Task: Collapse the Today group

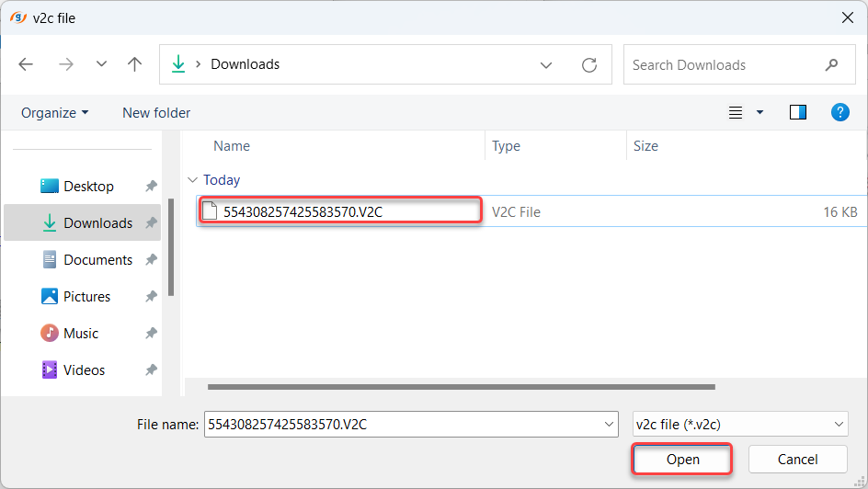Action: [193, 180]
